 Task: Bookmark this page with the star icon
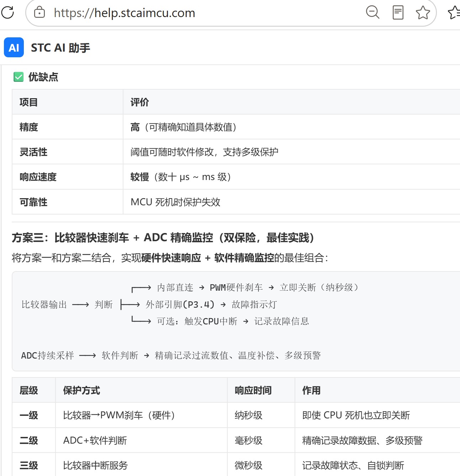423,12
